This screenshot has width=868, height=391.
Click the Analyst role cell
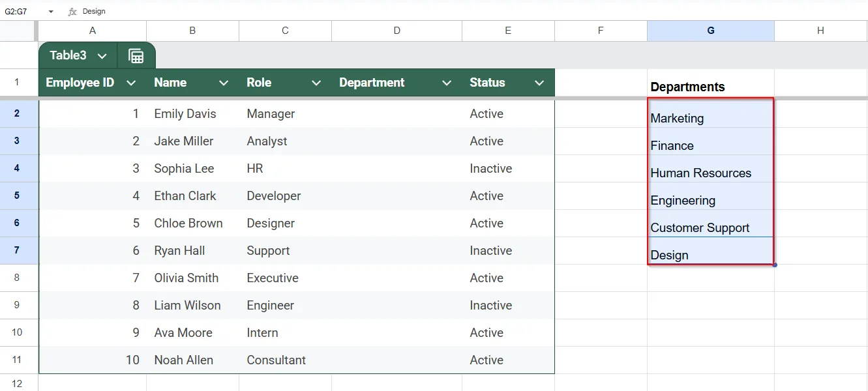pyautogui.click(x=285, y=141)
